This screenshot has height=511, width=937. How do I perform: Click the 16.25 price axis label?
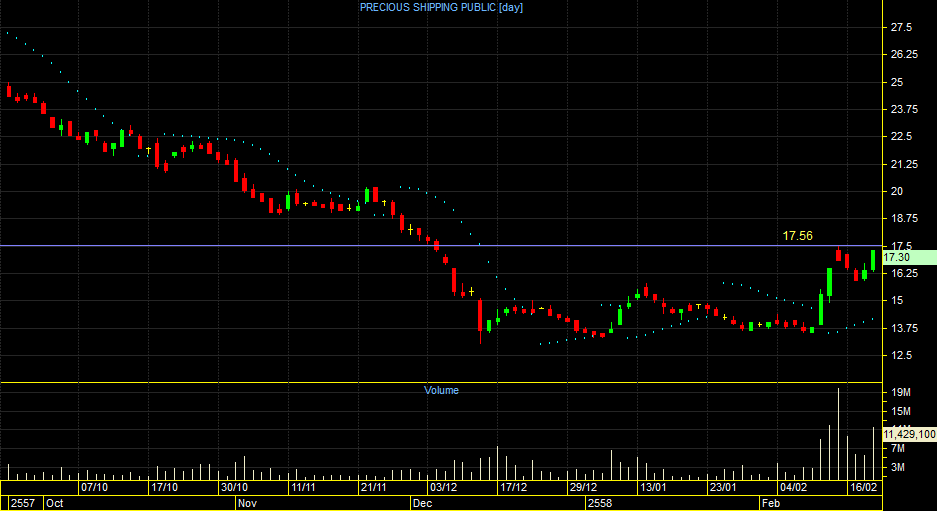click(x=904, y=273)
